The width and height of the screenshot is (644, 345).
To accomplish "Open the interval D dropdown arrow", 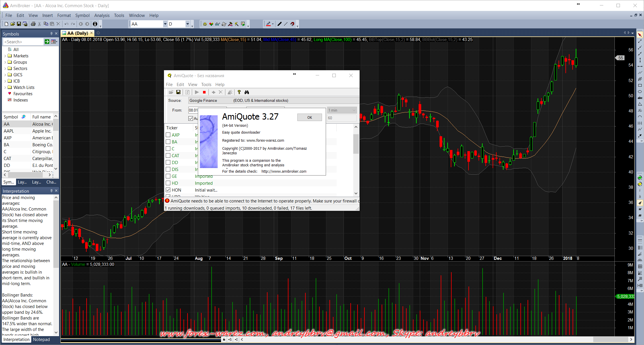I will (x=188, y=24).
